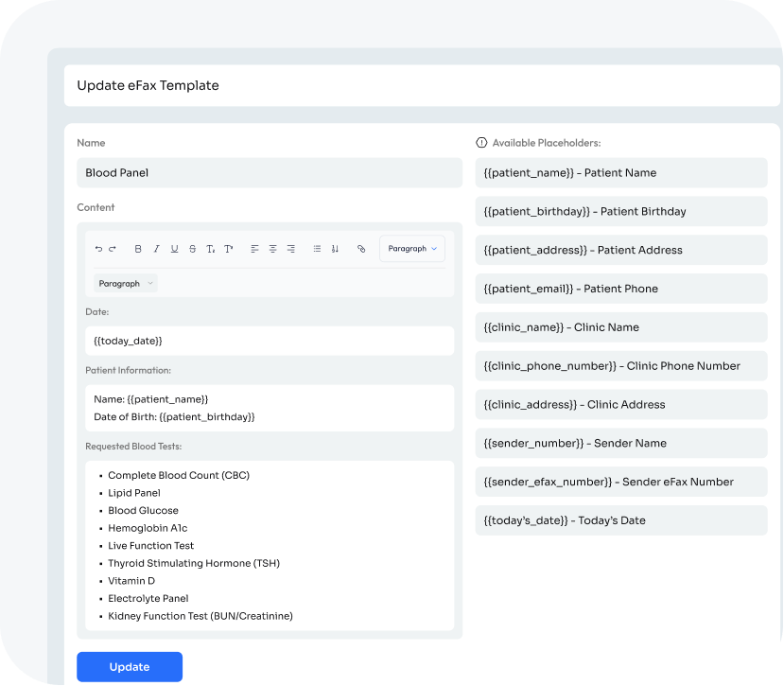Apply underline formatting

pos(174,249)
